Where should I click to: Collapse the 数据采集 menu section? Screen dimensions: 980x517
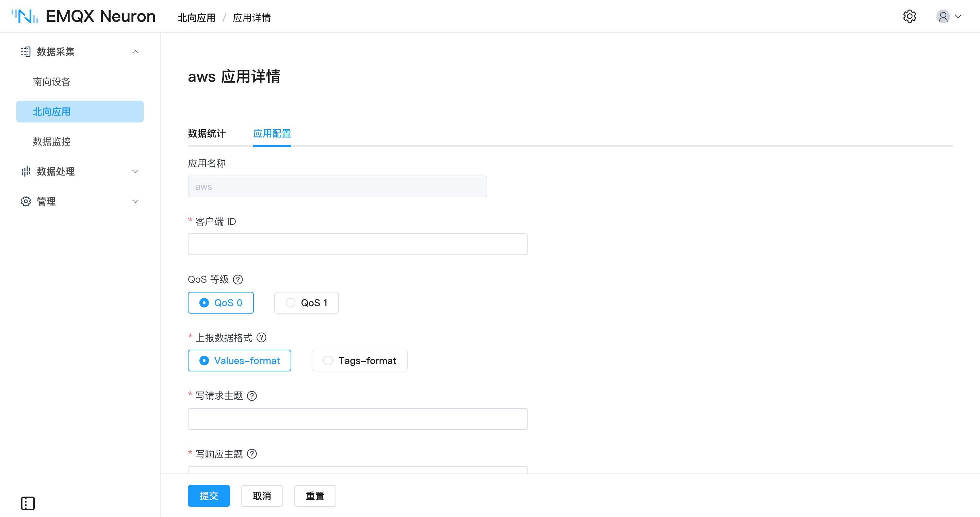[135, 52]
